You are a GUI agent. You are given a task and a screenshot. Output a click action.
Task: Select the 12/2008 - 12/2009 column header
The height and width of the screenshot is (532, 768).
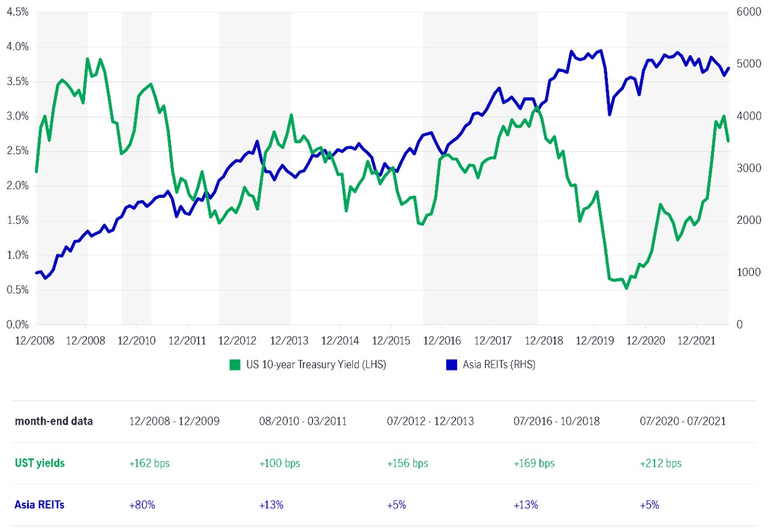pyautogui.click(x=174, y=421)
